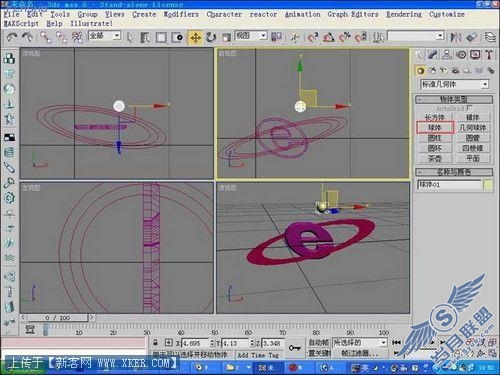Image resolution: width=500 pixels, height=375 pixels.
Task: Open the Layer Manager icon
Action: tap(490, 37)
